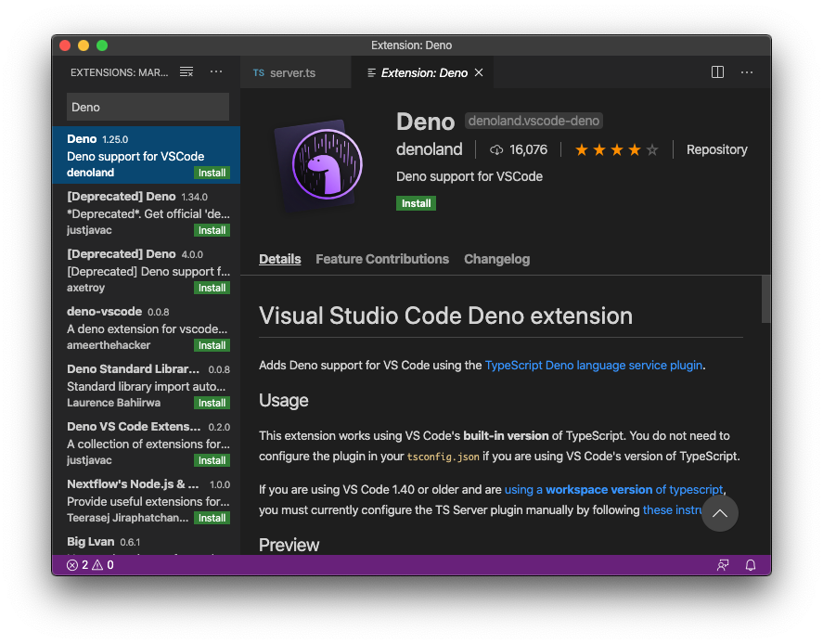Install Deno VS Code Extensions pack
Screen dimensions: 823x644
212,460
